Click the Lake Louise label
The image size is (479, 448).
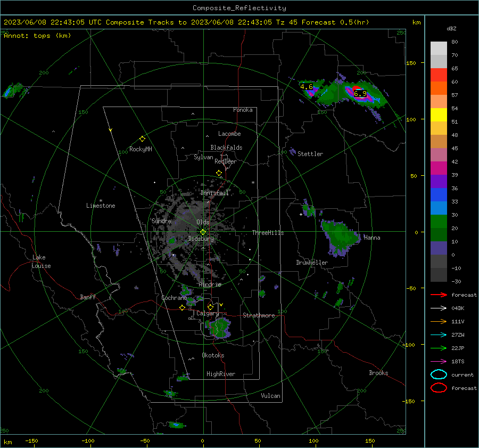pyautogui.click(x=41, y=262)
